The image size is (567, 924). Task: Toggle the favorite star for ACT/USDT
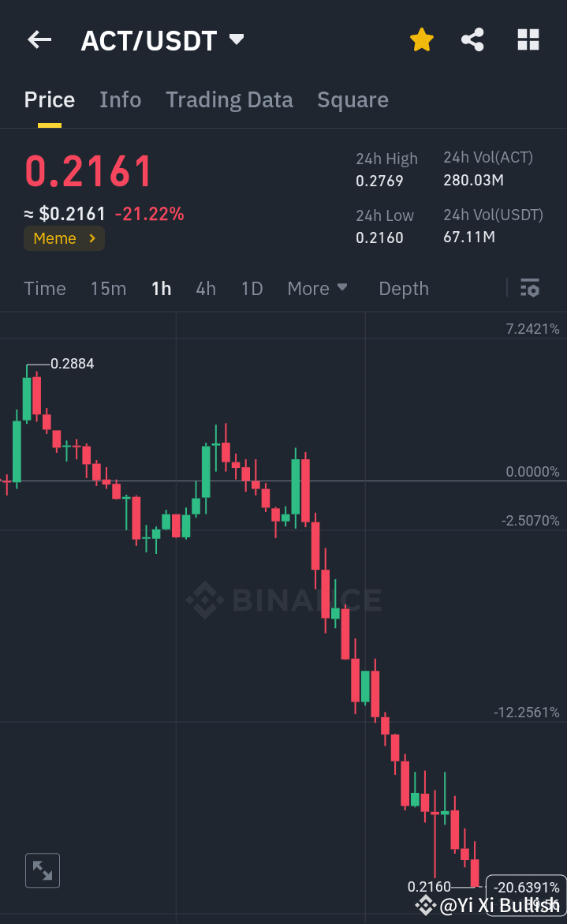pos(421,39)
